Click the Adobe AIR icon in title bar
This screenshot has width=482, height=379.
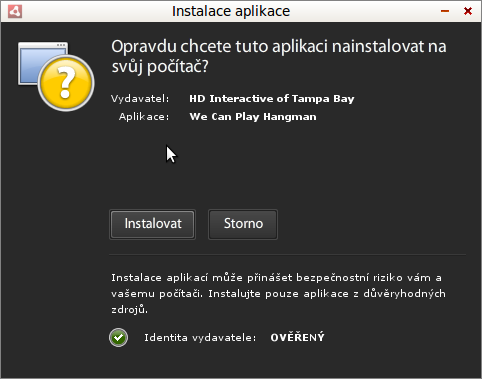pos(15,11)
